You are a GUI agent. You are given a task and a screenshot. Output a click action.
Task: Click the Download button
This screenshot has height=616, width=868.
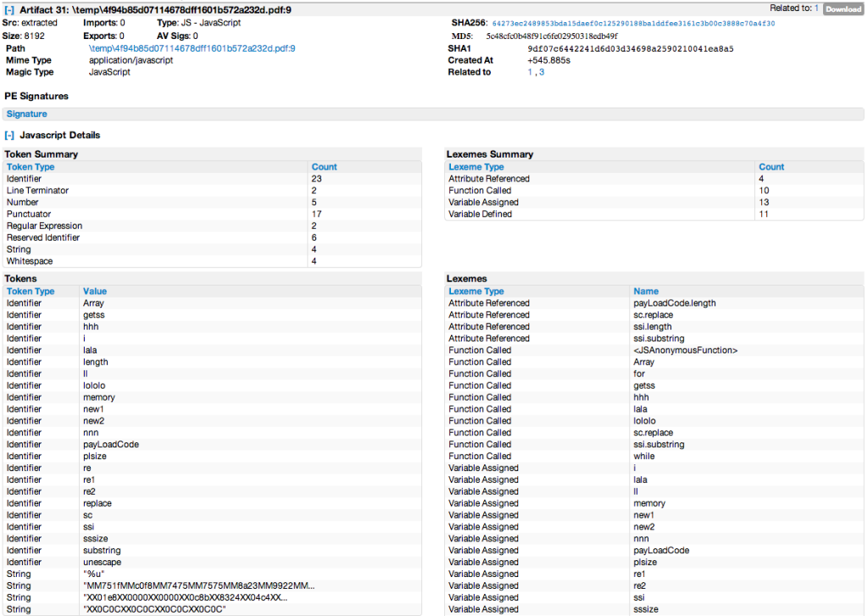[843, 9]
